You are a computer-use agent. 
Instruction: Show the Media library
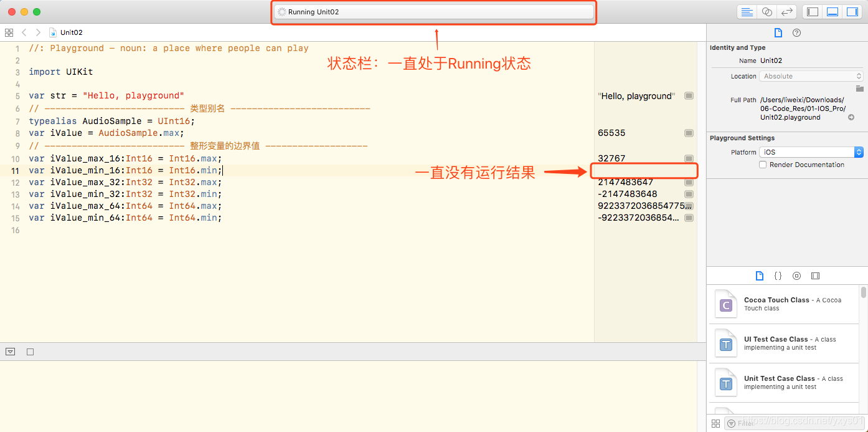[815, 276]
